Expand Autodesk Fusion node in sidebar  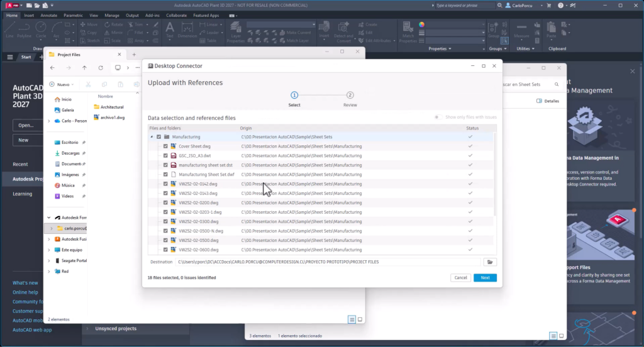pos(49,239)
